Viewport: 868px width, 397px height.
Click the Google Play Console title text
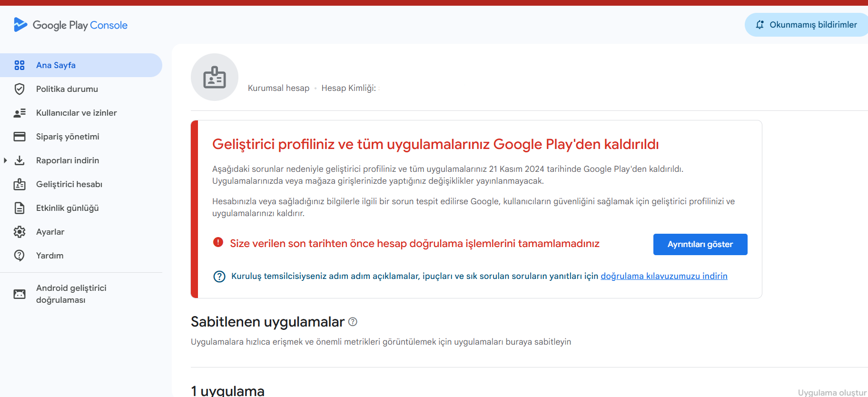(80, 25)
